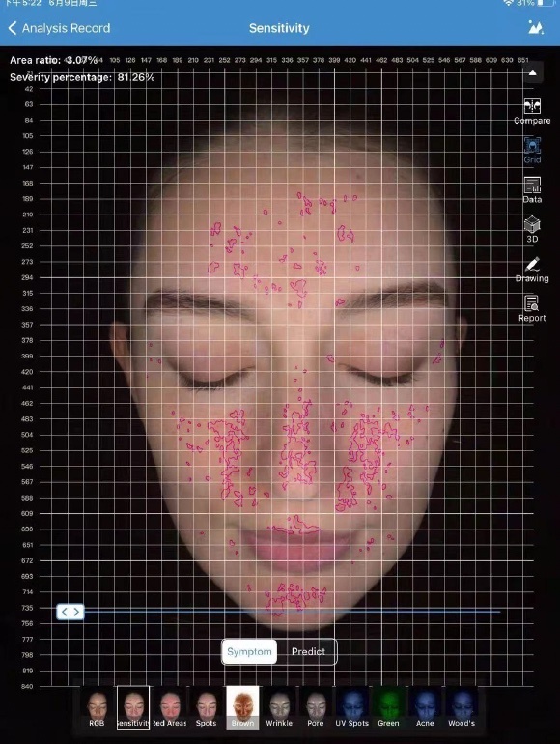The image size is (560, 744).
Task: Select the UV Spots thumbnail
Action: (351, 707)
